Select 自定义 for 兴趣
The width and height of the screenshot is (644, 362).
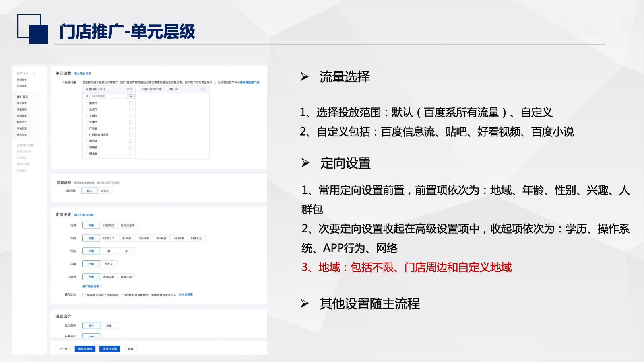[x=109, y=264]
